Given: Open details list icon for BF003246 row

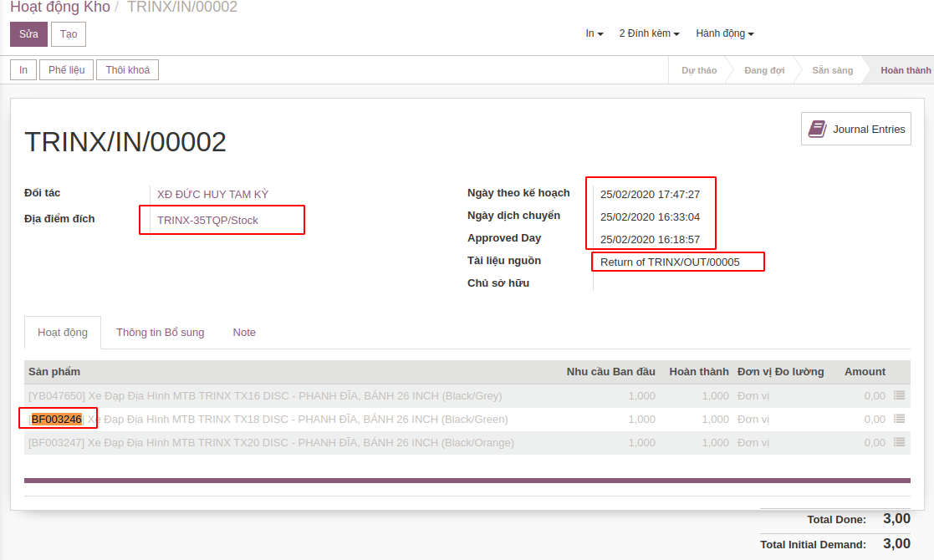Looking at the screenshot, I should [900, 419].
